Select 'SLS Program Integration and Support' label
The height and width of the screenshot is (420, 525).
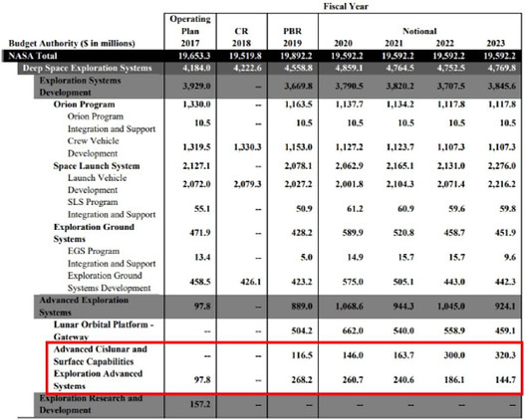(x=112, y=208)
